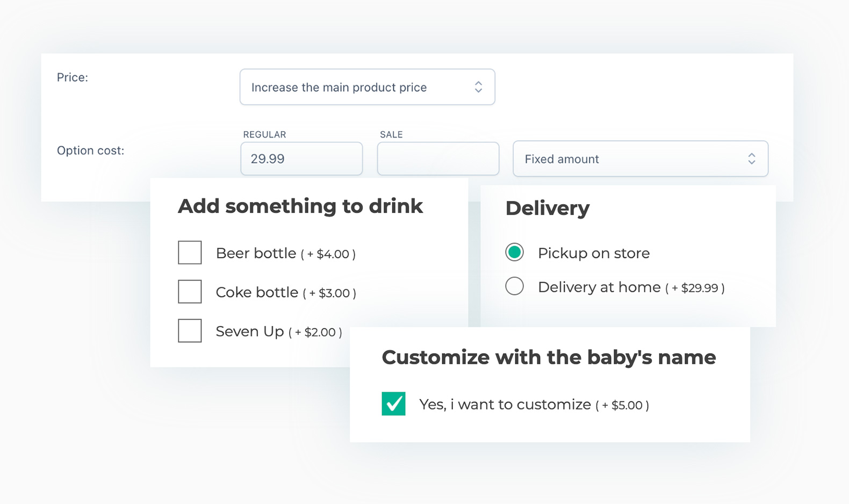Click the empty Sale price field

pos(437,159)
